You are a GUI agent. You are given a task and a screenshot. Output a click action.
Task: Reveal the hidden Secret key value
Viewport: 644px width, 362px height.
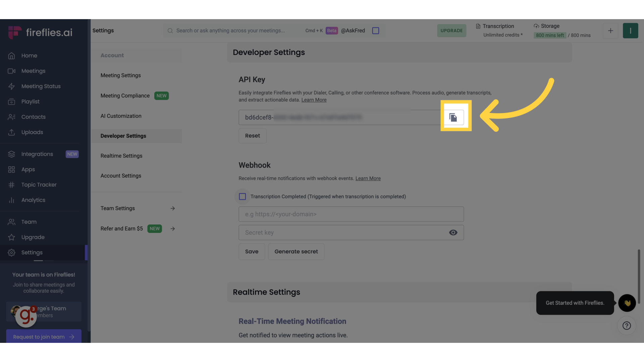453,232
